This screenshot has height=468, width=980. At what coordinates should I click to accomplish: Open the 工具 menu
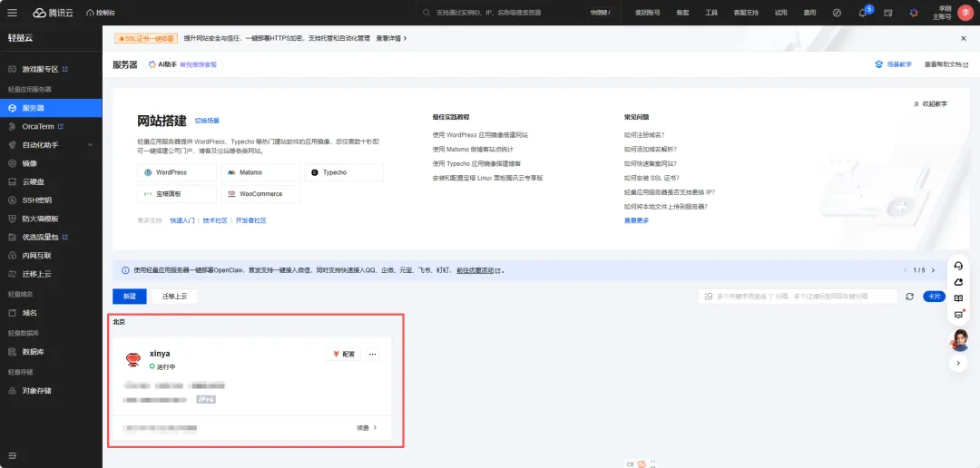711,13
